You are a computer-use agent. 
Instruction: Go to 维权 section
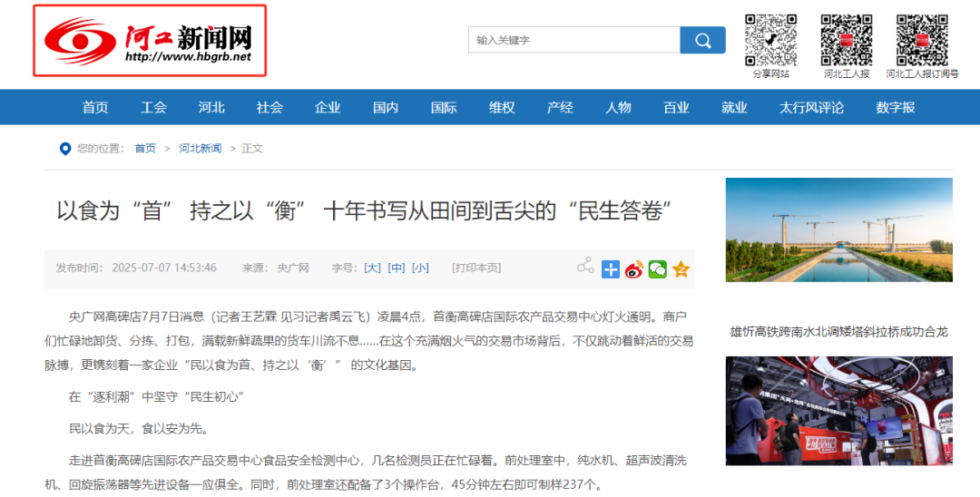502,107
